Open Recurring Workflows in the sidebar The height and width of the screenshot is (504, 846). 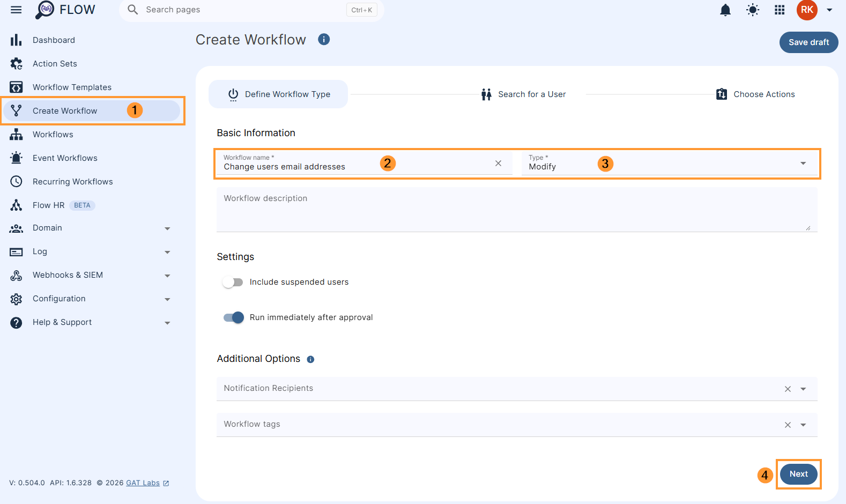point(92,182)
